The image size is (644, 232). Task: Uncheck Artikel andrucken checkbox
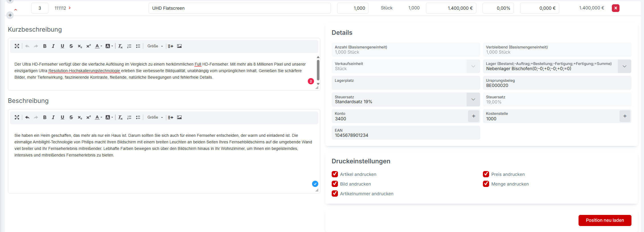[x=335, y=174]
